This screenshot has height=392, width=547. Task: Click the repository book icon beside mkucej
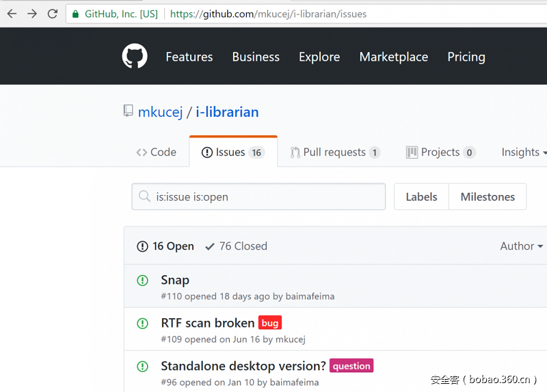click(x=128, y=111)
